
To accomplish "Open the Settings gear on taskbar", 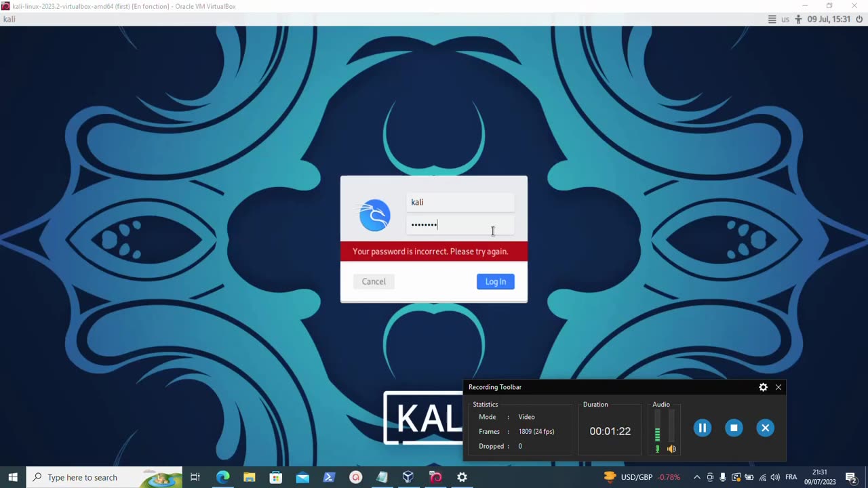I will point(462,477).
